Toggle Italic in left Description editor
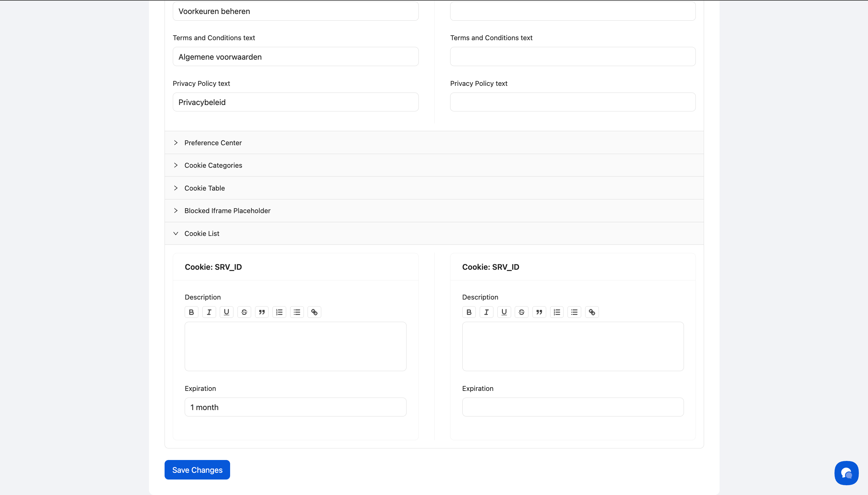Viewport: 868px width, 495px height. coord(209,312)
